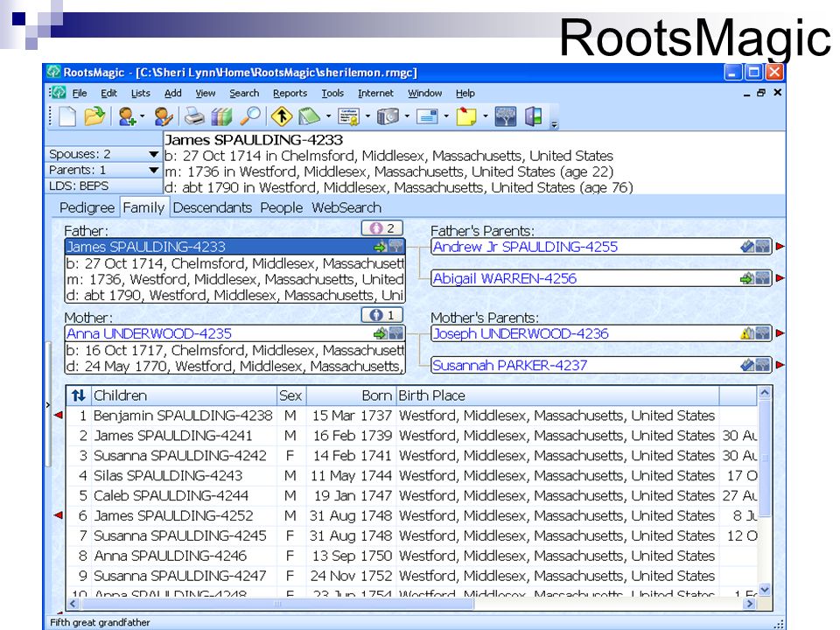Viewport: 840px width, 630px height.
Task: Click the warning icon on Joseph UNDERWOOD-4236
Action: (x=746, y=333)
